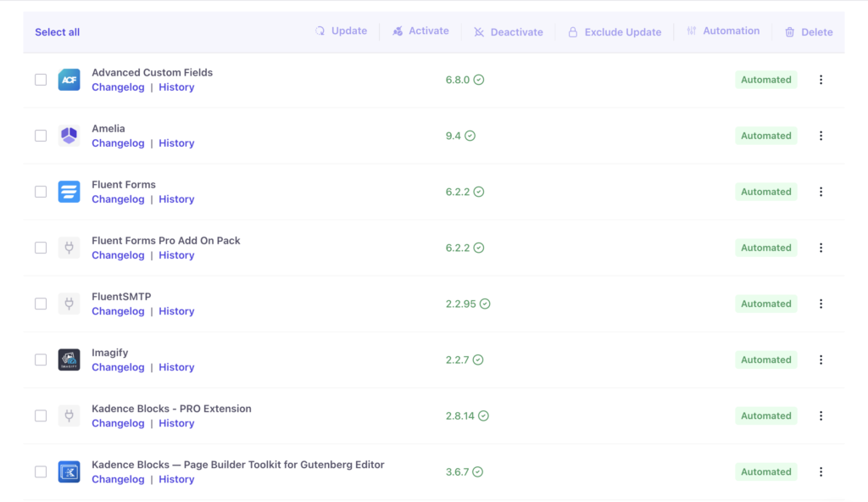The height and width of the screenshot is (502, 868).
Task: Open the three-dot menu for Amelia
Action: pyautogui.click(x=821, y=136)
